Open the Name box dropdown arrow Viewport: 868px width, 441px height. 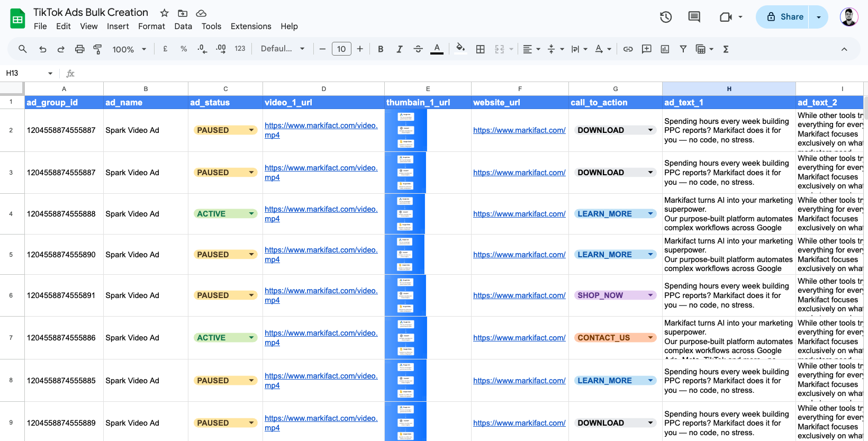[x=50, y=74]
